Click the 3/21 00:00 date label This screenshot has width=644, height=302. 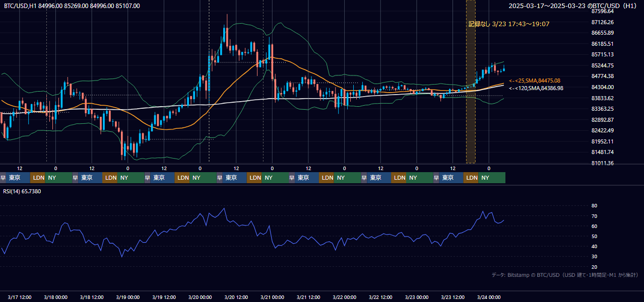click(273, 297)
